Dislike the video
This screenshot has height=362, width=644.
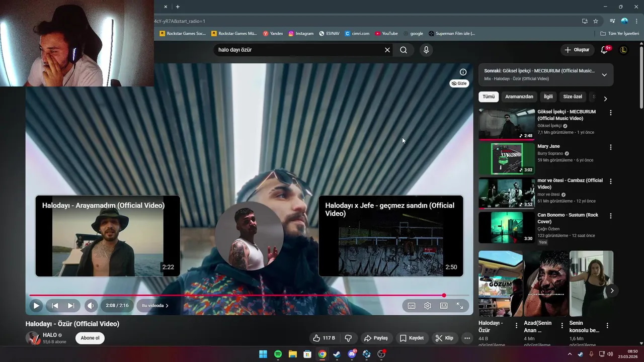coord(348,338)
